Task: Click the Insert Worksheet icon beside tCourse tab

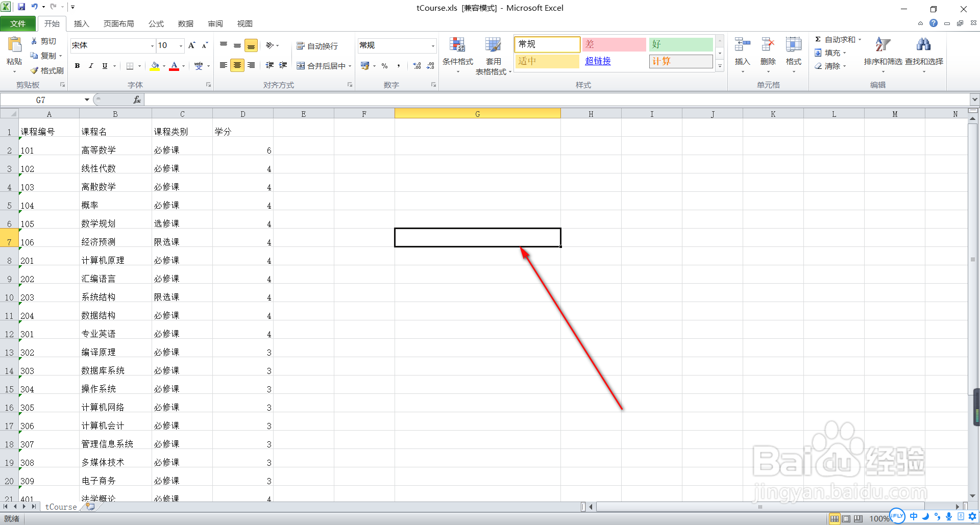Action: [90, 507]
